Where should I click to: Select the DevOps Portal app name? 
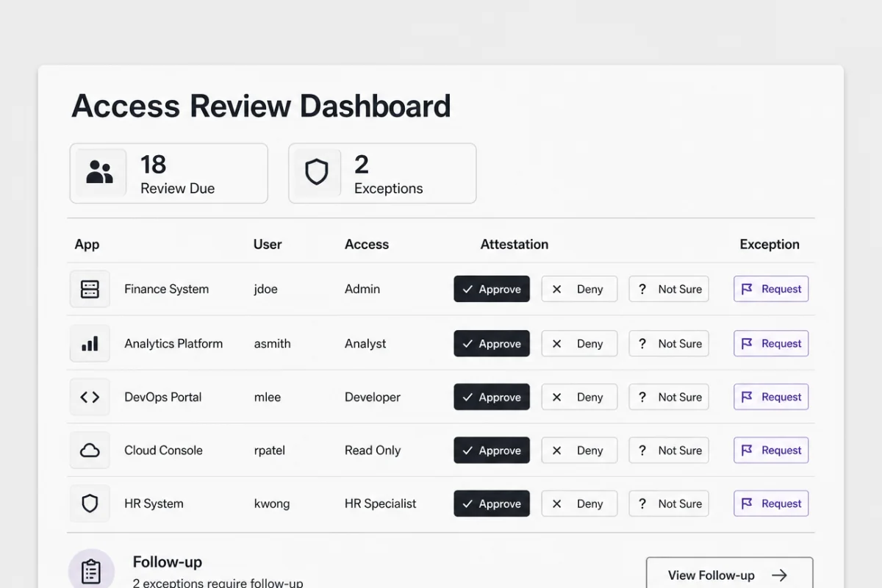click(163, 397)
